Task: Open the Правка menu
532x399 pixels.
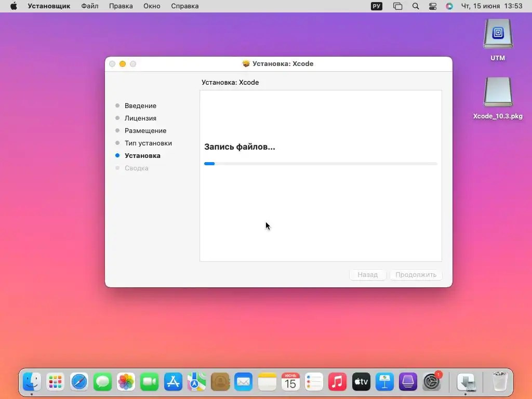Action: (121, 6)
